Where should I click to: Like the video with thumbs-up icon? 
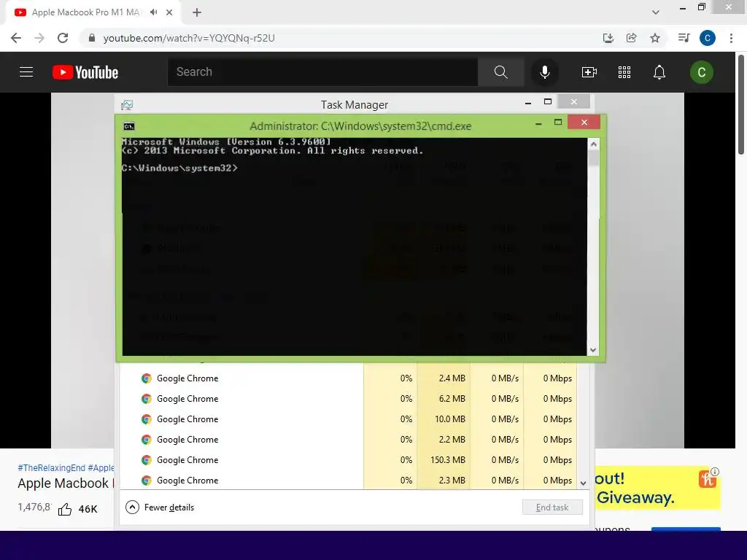pos(65,509)
